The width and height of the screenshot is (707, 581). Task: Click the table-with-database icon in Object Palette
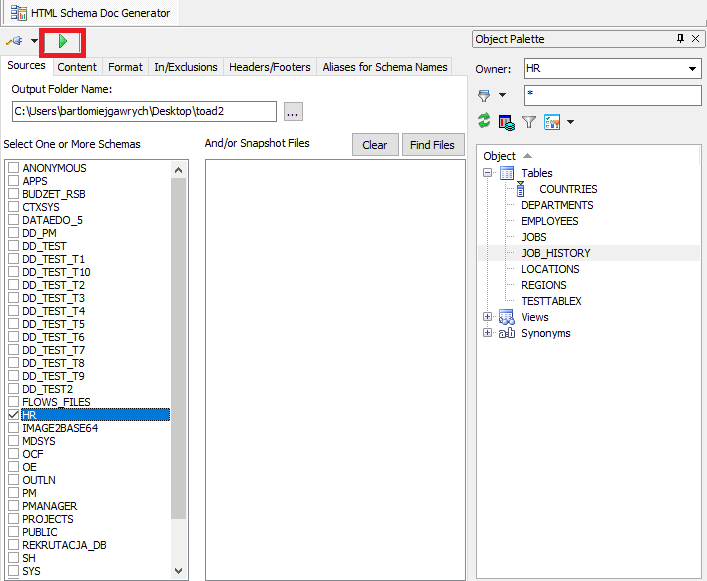507,122
